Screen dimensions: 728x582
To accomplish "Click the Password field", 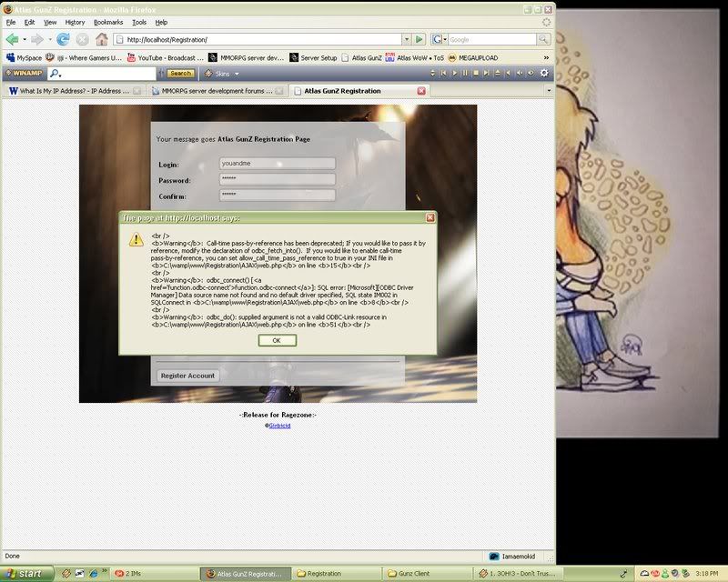I will pos(278,179).
